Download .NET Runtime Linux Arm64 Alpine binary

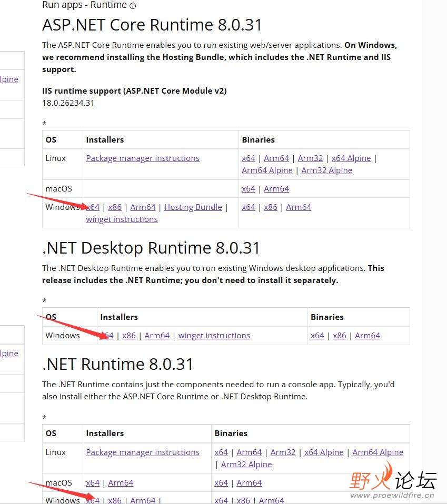coord(378,452)
